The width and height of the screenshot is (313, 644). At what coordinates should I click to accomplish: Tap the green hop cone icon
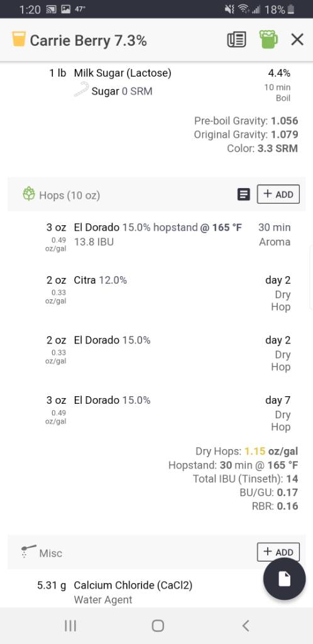coord(29,194)
